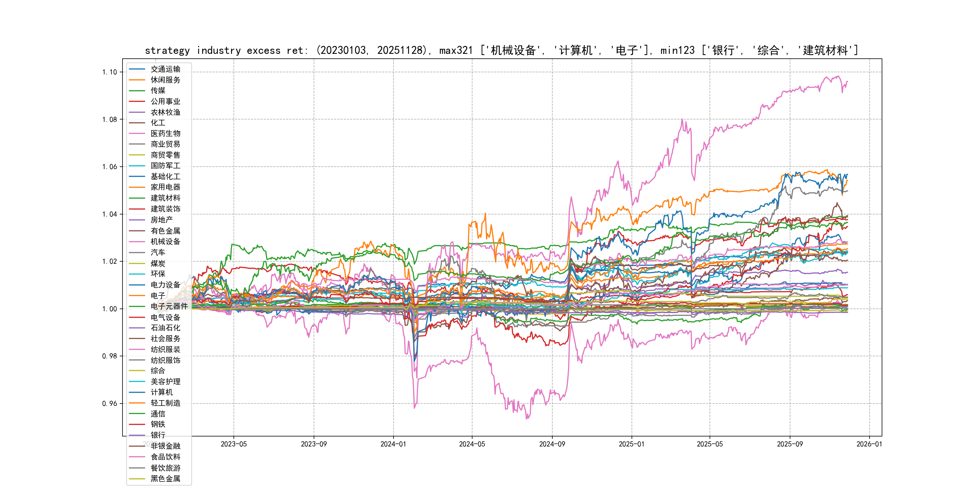Screen dimensions: 980x490
Task: Click the chart title text
Action: point(501,50)
